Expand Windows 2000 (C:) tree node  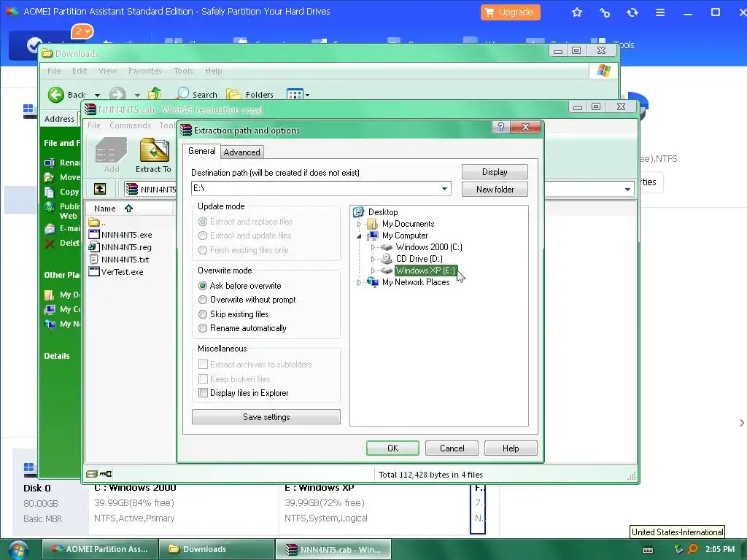[373, 247]
